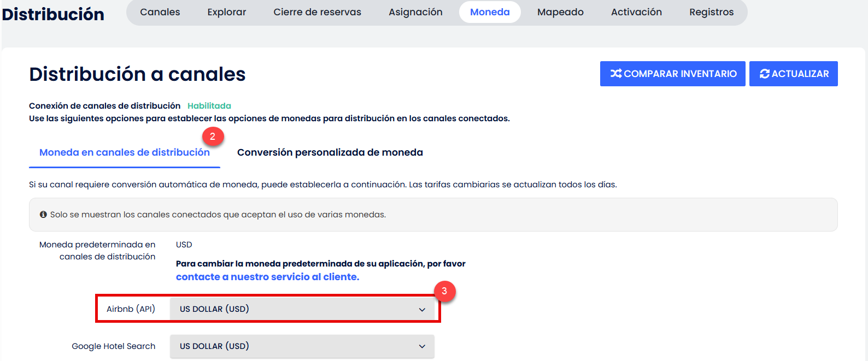Click the Habilitada status text
868x361 pixels.
[209, 106]
